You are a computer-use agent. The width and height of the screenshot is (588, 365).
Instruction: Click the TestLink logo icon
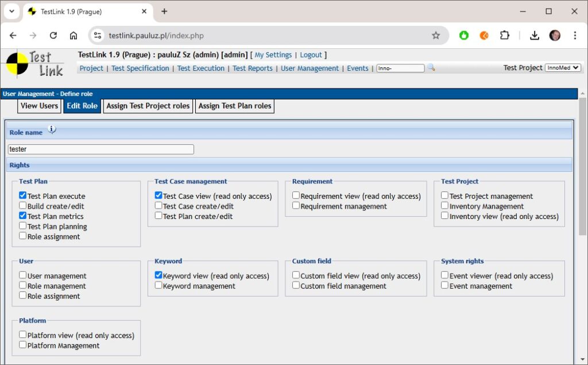[34, 64]
